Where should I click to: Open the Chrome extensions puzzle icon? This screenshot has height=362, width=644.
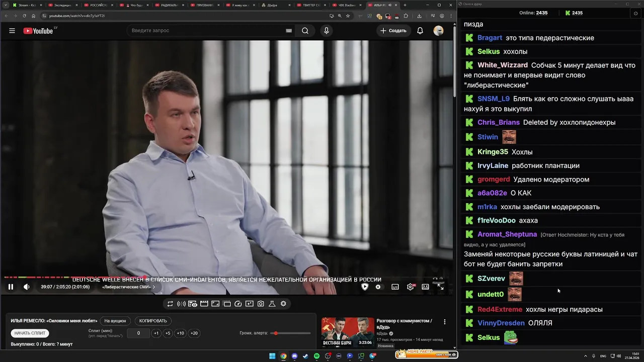click(406, 16)
